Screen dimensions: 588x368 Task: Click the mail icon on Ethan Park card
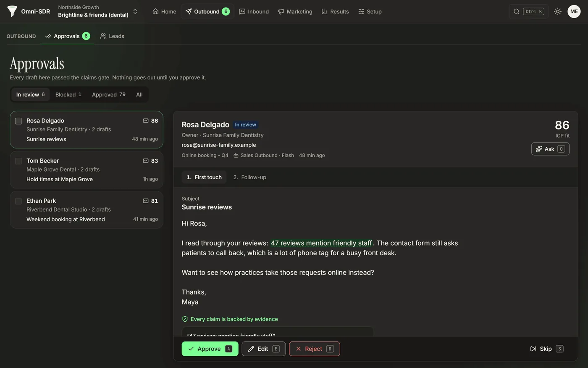point(146,201)
